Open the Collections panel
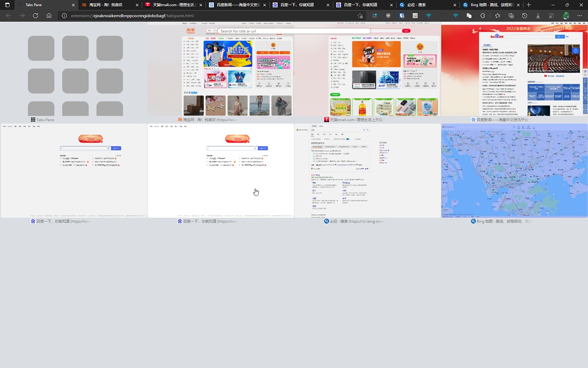 (511, 16)
